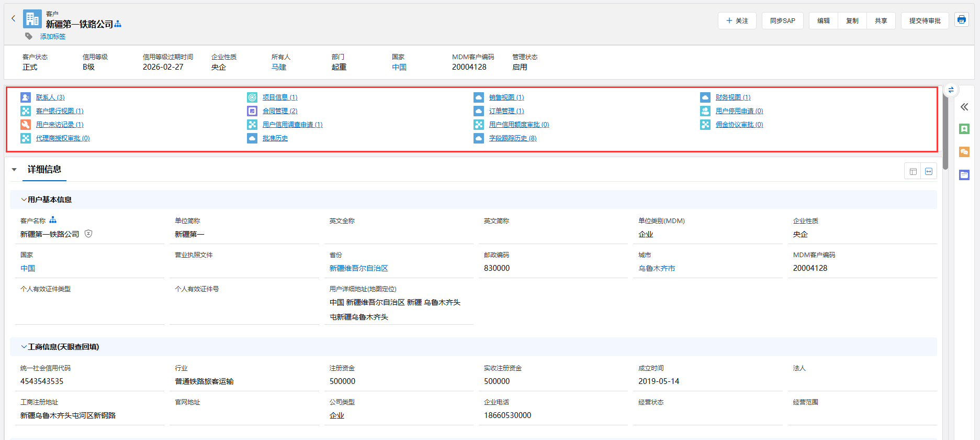
Task: Toggle the expand-width icon in detail section
Action: 929,171
